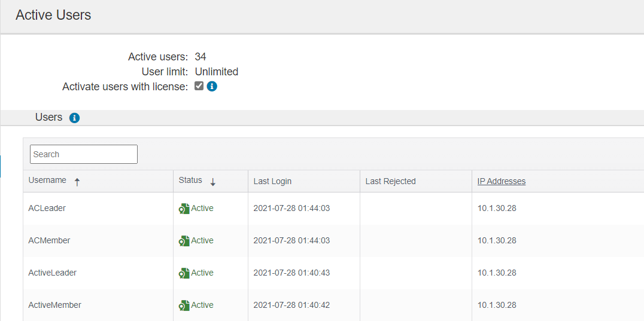The width and height of the screenshot is (644, 321).
Task: Click the Users section header bar
Action: pyautogui.click(x=322, y=118)
